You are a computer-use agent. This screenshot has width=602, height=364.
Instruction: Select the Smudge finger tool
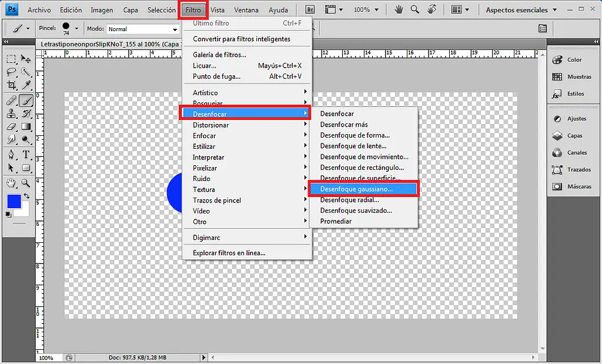pos(11,139)
